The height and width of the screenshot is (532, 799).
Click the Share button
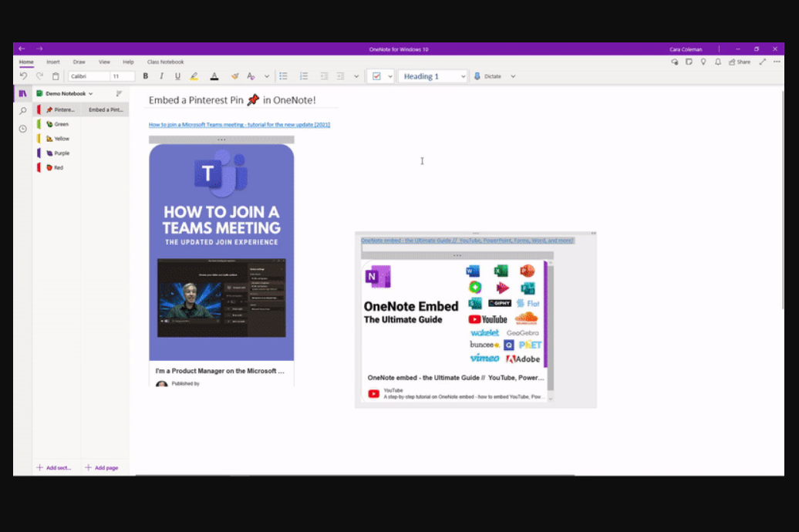click(x=740, y=62)
